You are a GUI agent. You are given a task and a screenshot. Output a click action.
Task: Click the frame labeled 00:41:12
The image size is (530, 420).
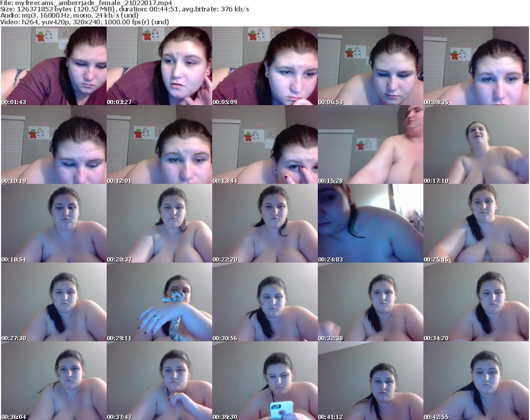click(x=371, y=381)
